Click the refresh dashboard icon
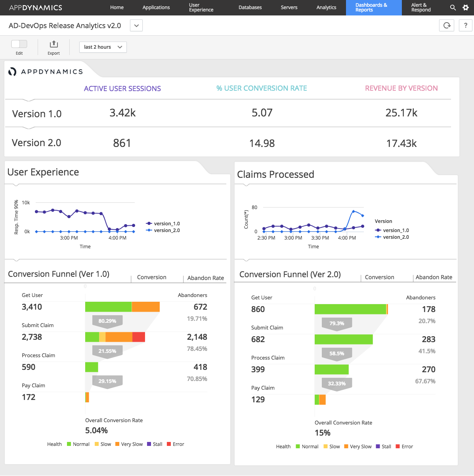This screenshot has width=474, height=476. pos(447,25)
